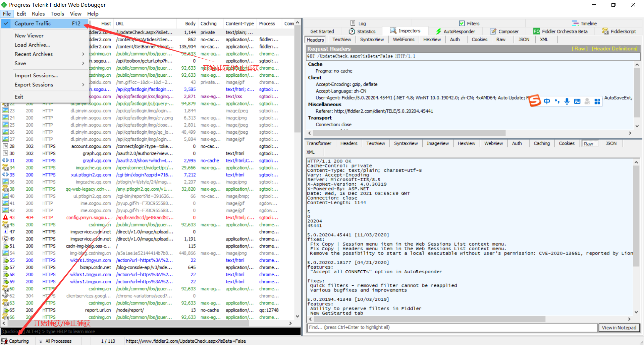The width and height of the screenshot is (644, 345).
Task: Click the Sogou toolbox grid icon
Action: point(597,101)
